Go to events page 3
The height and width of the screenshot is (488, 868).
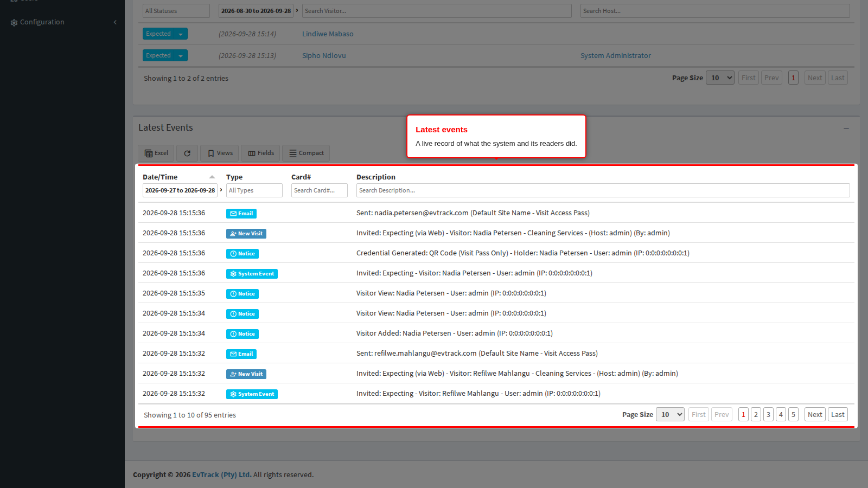pos(768,414)
